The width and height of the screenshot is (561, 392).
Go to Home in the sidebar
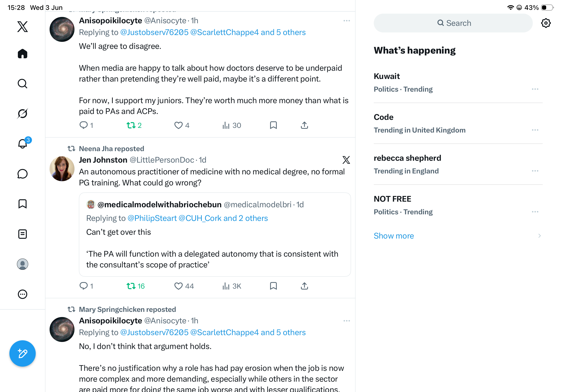point(23,54)
